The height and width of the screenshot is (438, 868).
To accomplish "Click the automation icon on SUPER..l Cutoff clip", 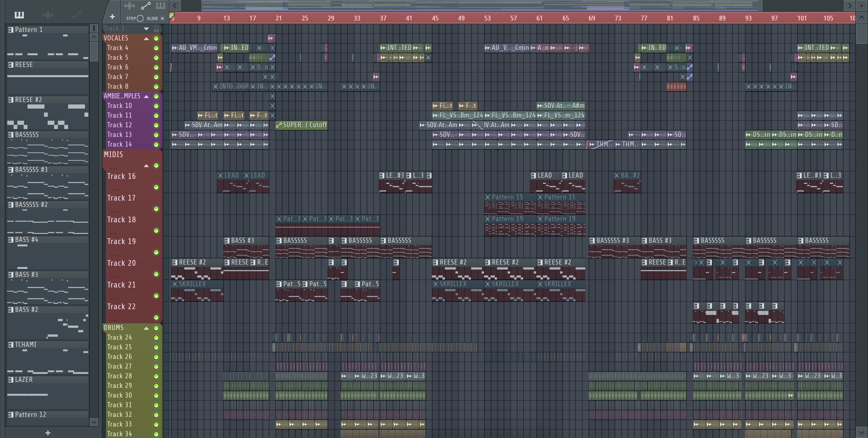I will pos(279,125).
